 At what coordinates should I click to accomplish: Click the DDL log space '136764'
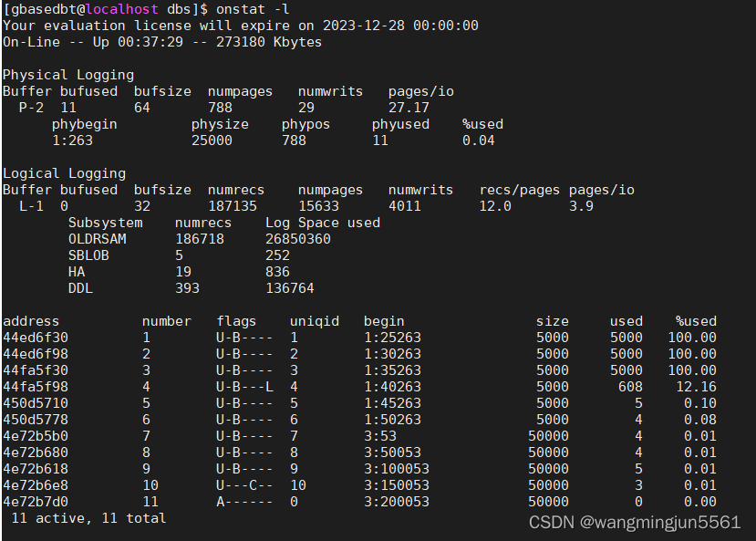coord(290,288)
